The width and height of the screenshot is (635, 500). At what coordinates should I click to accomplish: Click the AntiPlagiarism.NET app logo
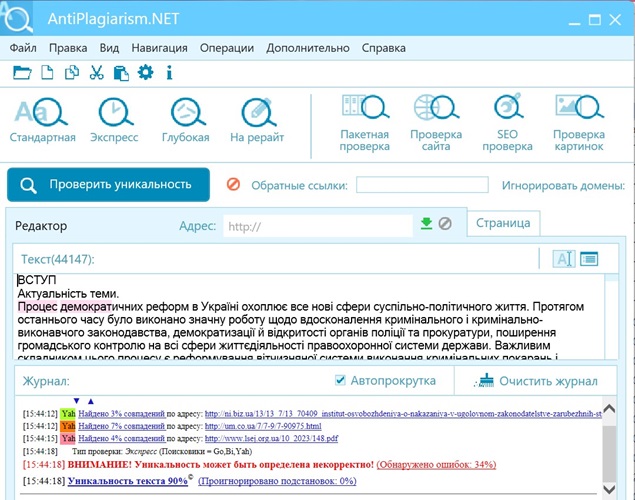(x=17, y=18)
